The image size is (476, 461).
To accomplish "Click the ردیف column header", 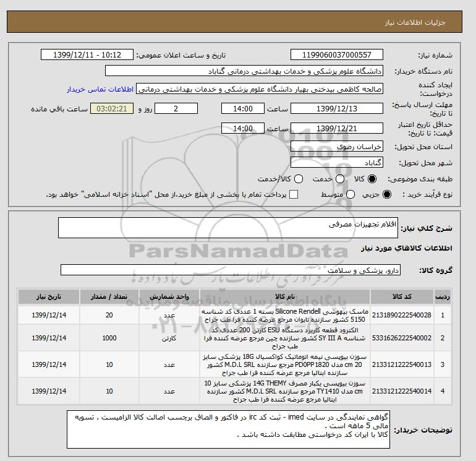I will [x=443, y=296].
